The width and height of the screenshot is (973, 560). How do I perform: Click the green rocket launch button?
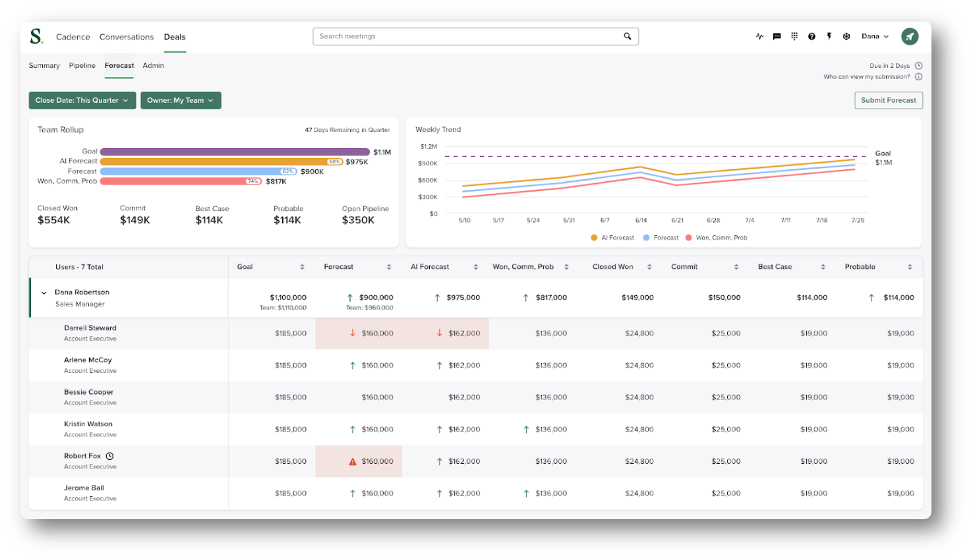click(910, 37)
